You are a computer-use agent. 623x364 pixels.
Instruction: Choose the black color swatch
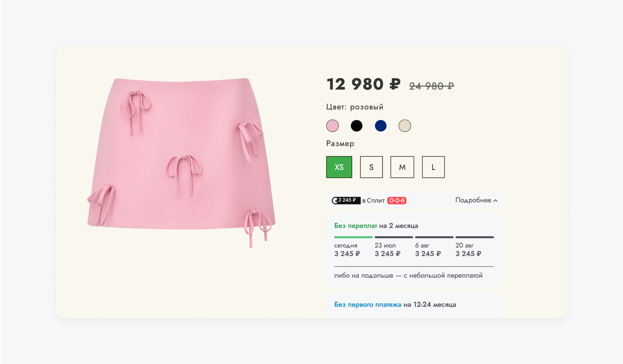(357, 126)
